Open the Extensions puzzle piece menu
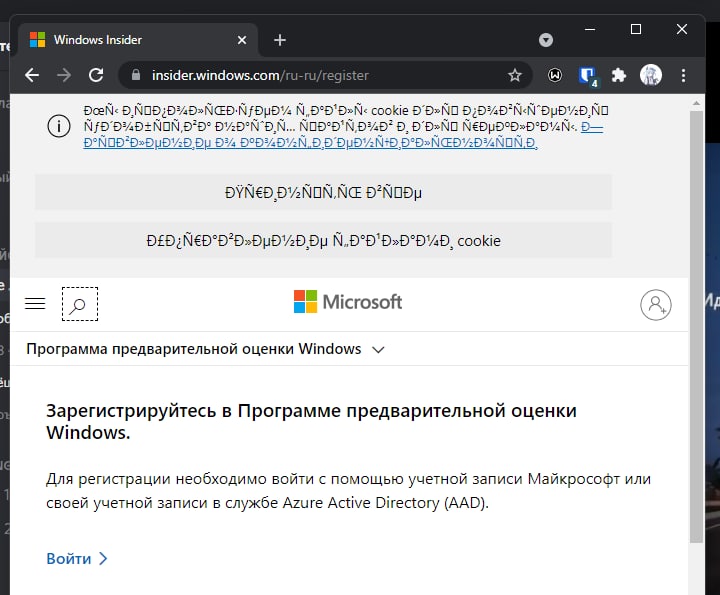Image resolution: width=720 pixels, height=595 pixels. point(619,75)
